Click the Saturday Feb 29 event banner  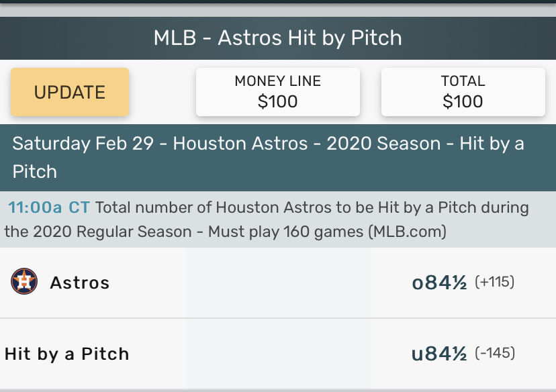click(x=278, y=158)
